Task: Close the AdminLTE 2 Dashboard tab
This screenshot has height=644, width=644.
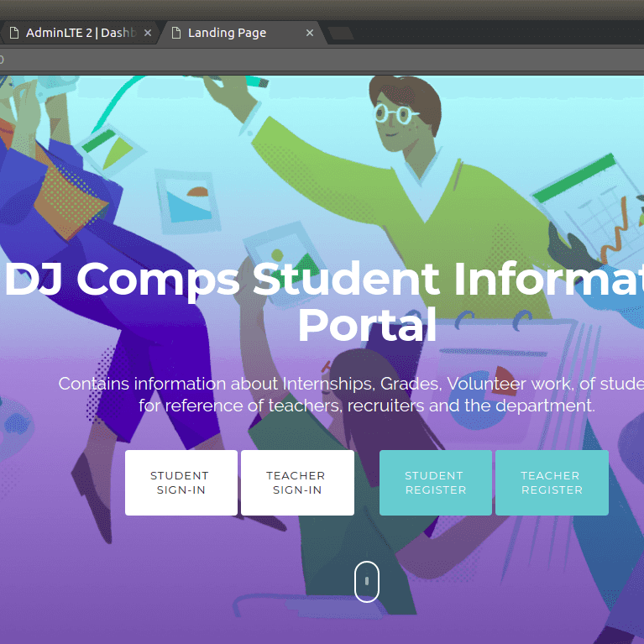Action: [148, 33]
